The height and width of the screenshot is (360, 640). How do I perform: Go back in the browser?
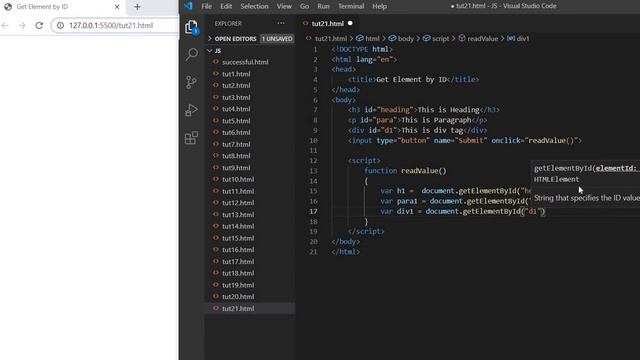click(x=5, y=25)
